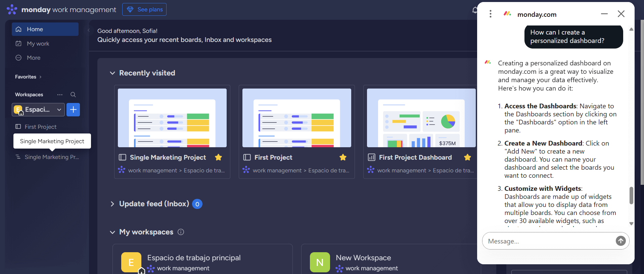Click the Workspaces section heading

(x=29, y=95)
